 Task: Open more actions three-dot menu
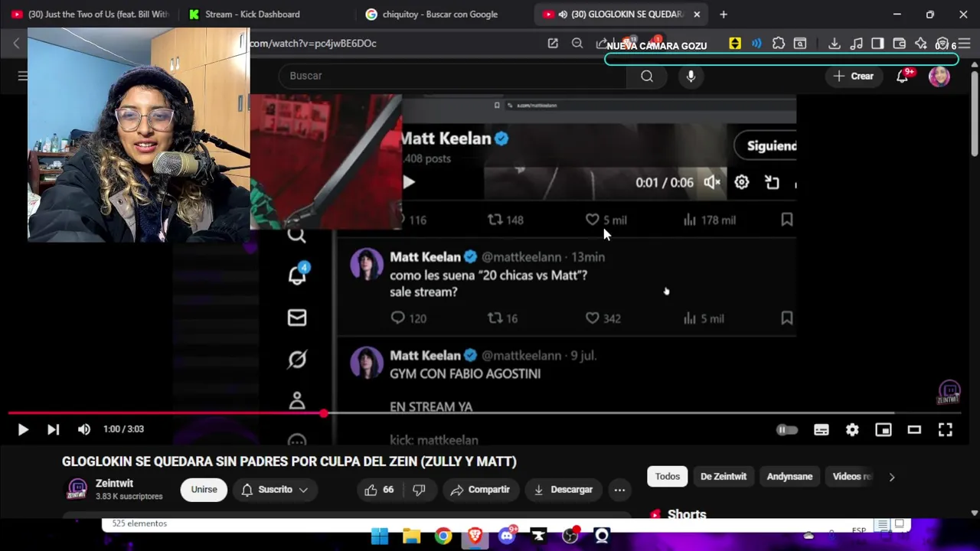[619, 490]
